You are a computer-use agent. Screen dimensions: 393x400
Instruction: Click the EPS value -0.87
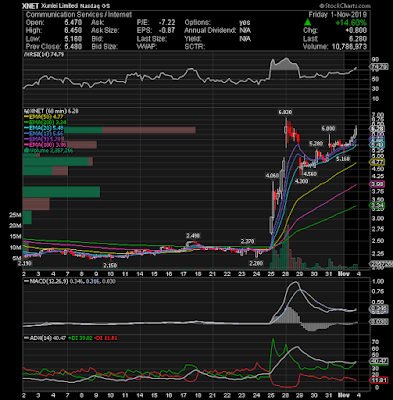pos(167,30)
